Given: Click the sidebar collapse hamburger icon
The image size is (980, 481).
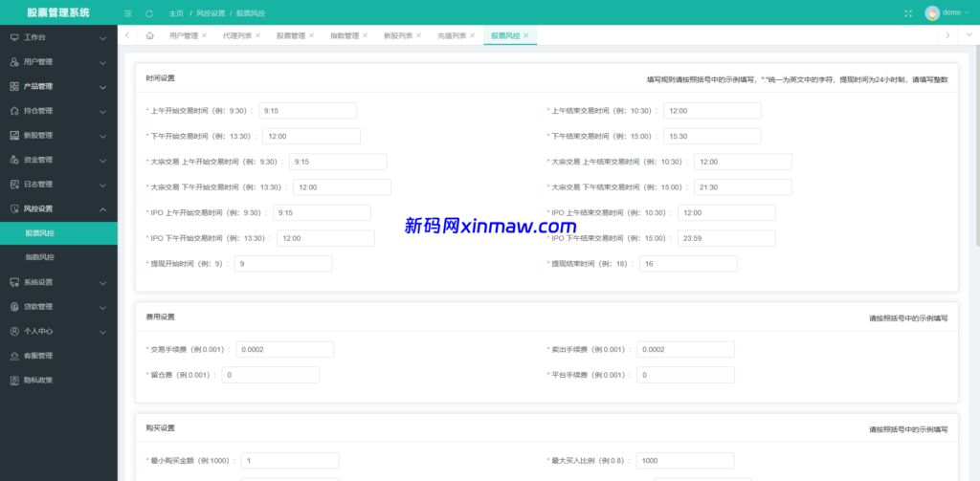Looking at the screenshot, I should point(128,13).
